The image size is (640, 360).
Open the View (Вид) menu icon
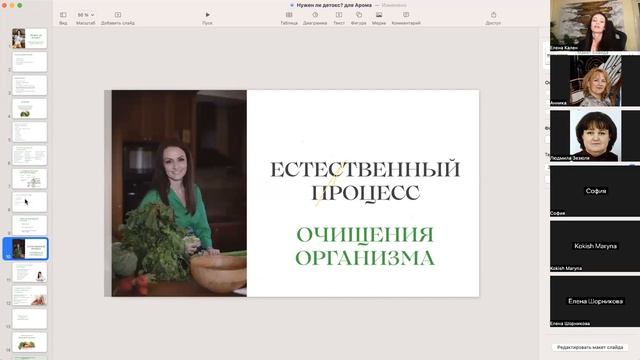coord(63,15)
